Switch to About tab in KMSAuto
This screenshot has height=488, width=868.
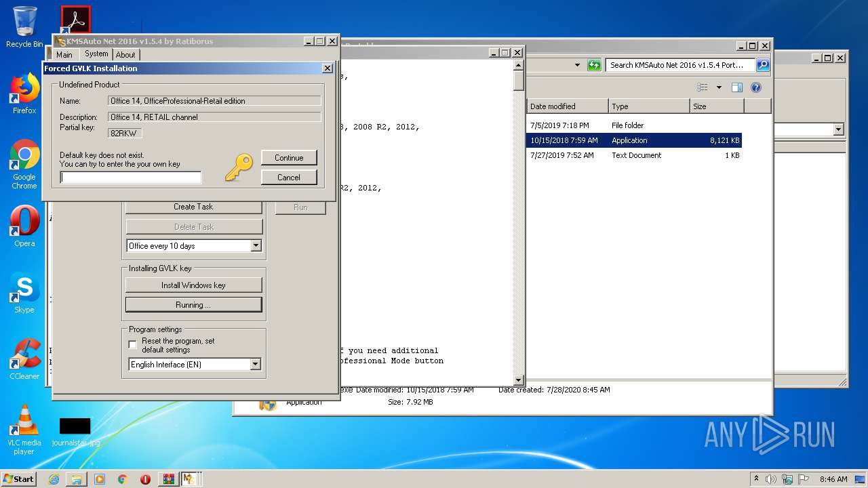point(125,55)
